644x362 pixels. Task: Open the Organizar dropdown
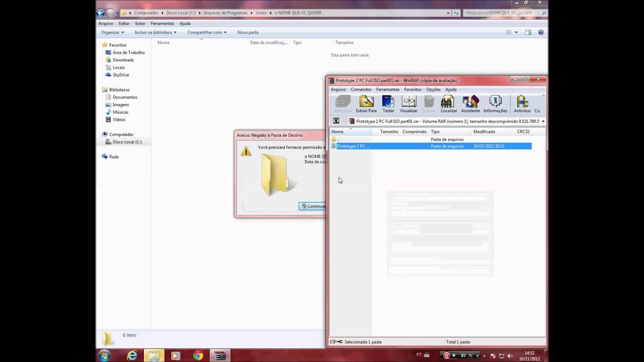[112, 32]
